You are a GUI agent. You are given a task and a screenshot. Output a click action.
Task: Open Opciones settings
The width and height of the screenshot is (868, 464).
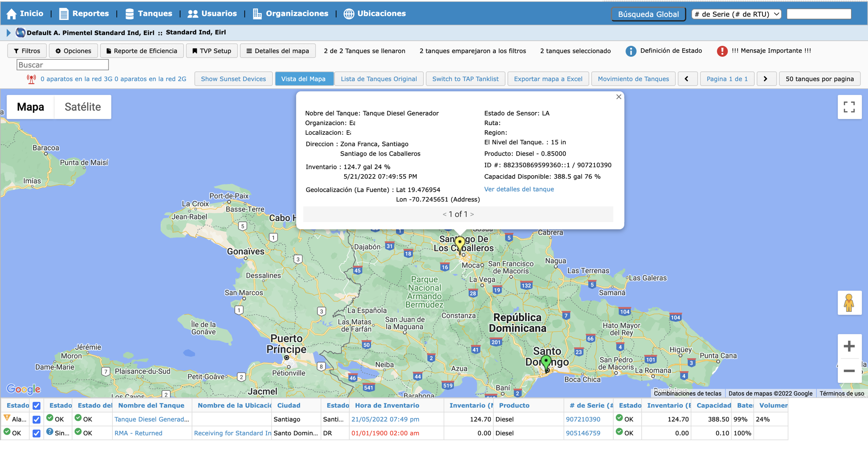click(x=73, y=51)
